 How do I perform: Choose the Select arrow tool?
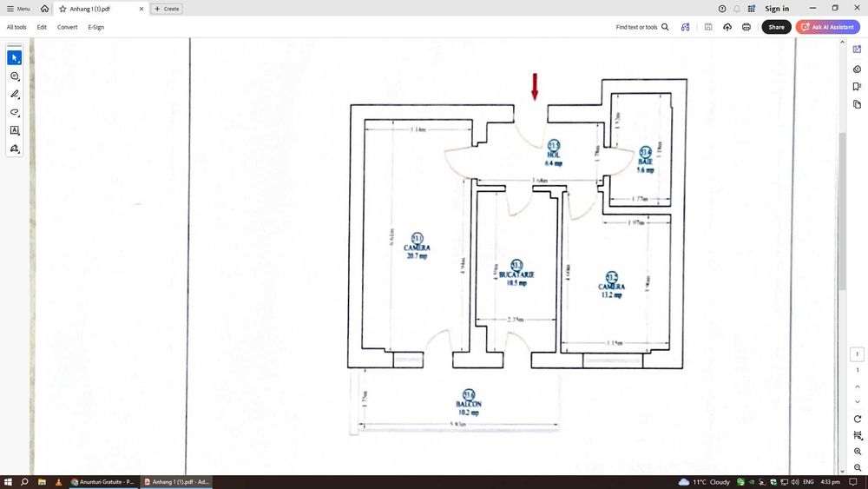15,57
